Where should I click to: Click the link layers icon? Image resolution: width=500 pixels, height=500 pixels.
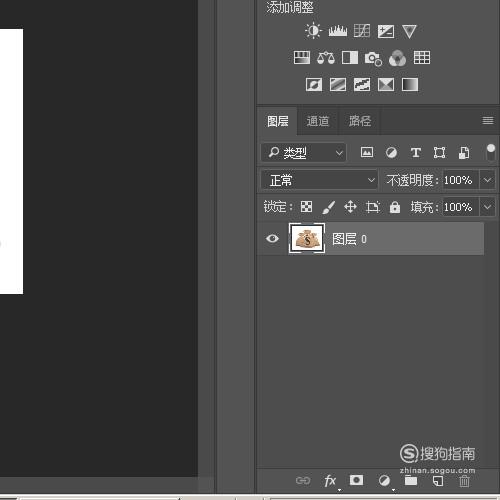(x=303, y=480)
